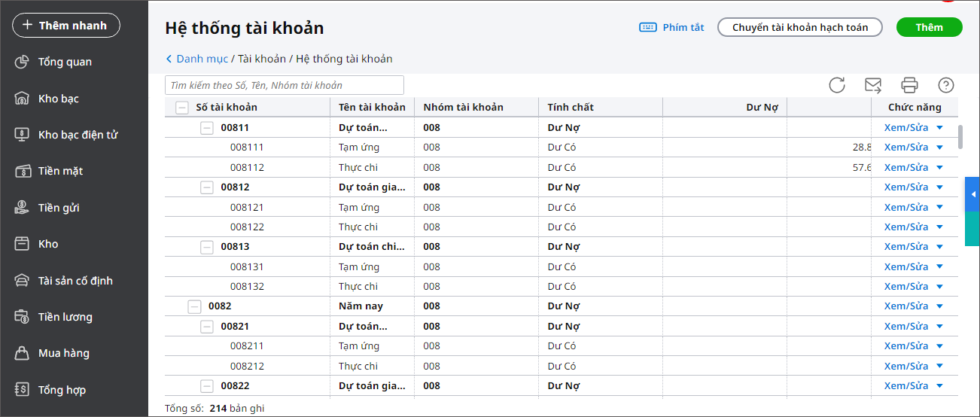980x417 pixels.
Task: Click the account search input field
Action: click(285, 85)
